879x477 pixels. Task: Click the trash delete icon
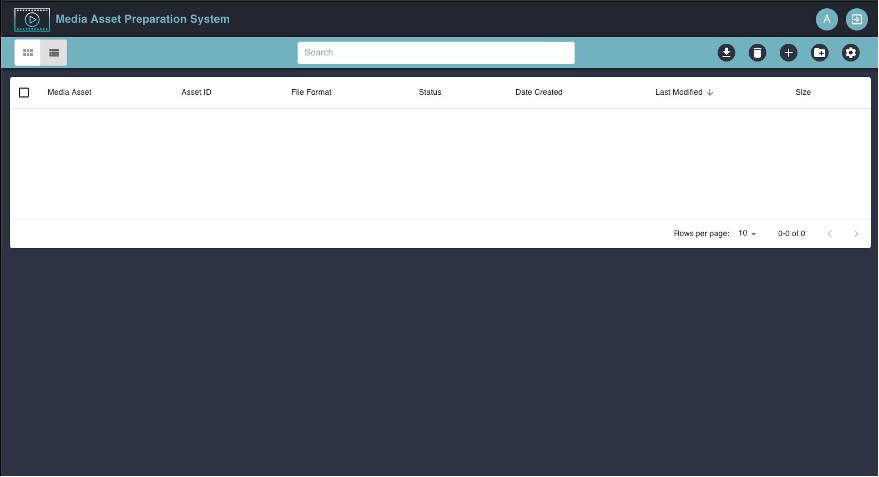point(757,53)
